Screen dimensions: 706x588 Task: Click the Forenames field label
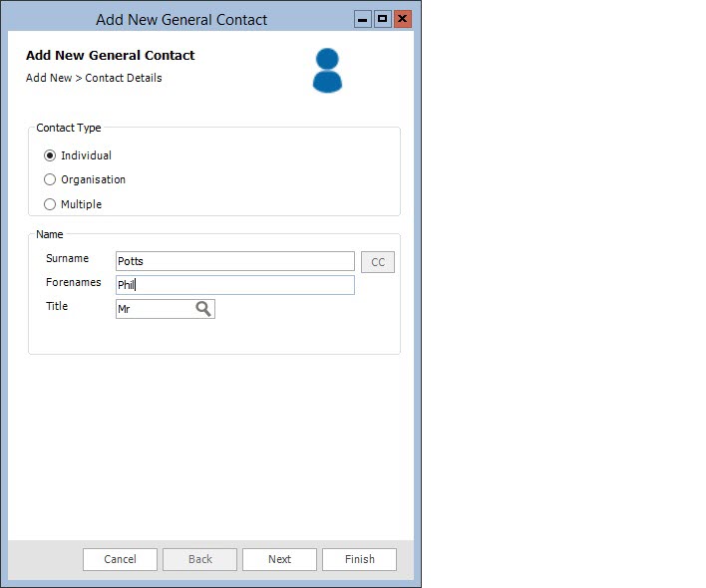74,282
